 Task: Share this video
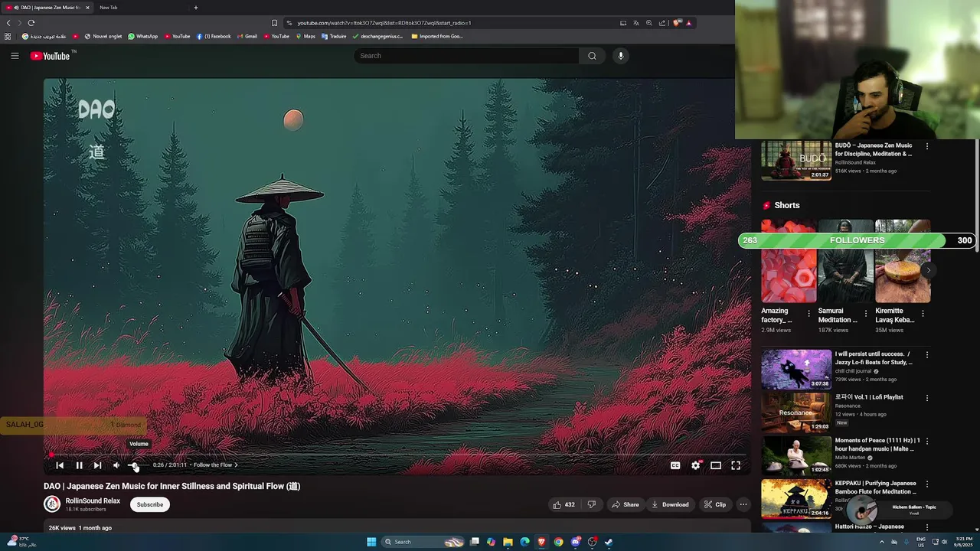pos(625,504)
